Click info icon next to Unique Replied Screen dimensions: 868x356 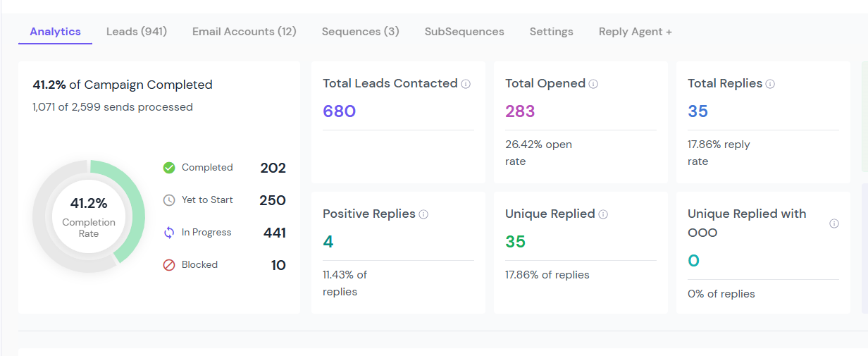(603, 214)
